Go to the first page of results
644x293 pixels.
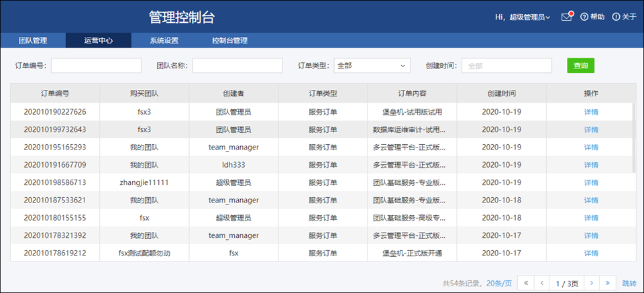(525, 283)
